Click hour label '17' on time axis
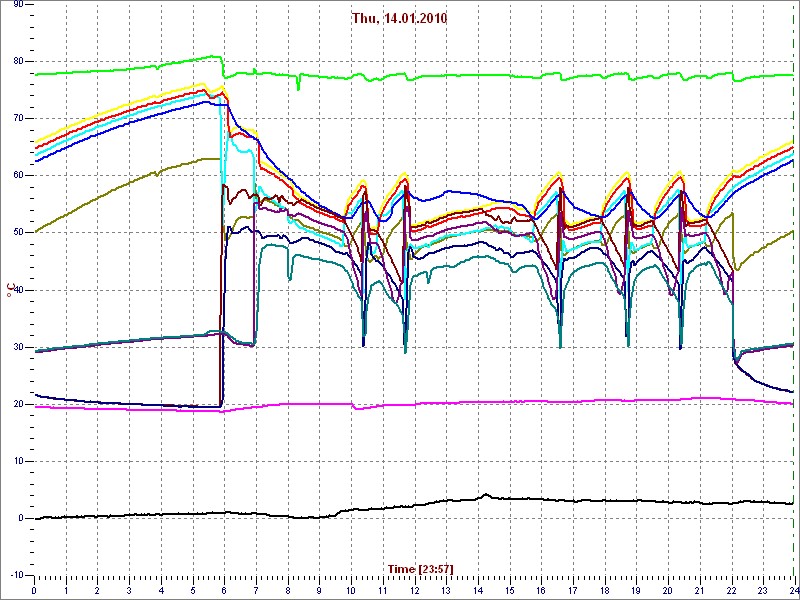800x600 pixels. coord(572,590)
